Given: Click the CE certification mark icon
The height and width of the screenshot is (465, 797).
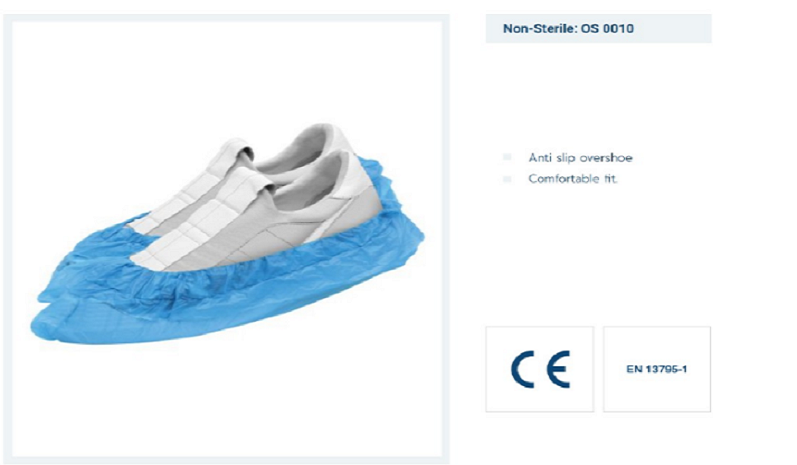Looking at the screenshot, I should (x=540, y=369).
